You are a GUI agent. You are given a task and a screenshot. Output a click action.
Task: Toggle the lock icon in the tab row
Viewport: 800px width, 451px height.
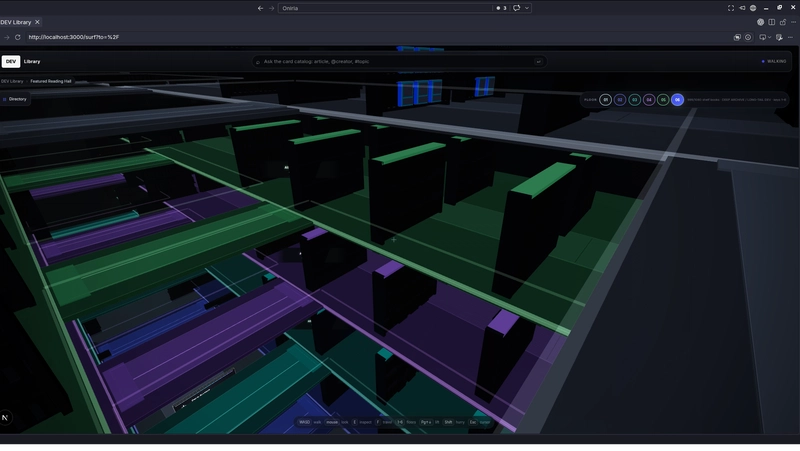pyautogui.click(x=783, y=22)
